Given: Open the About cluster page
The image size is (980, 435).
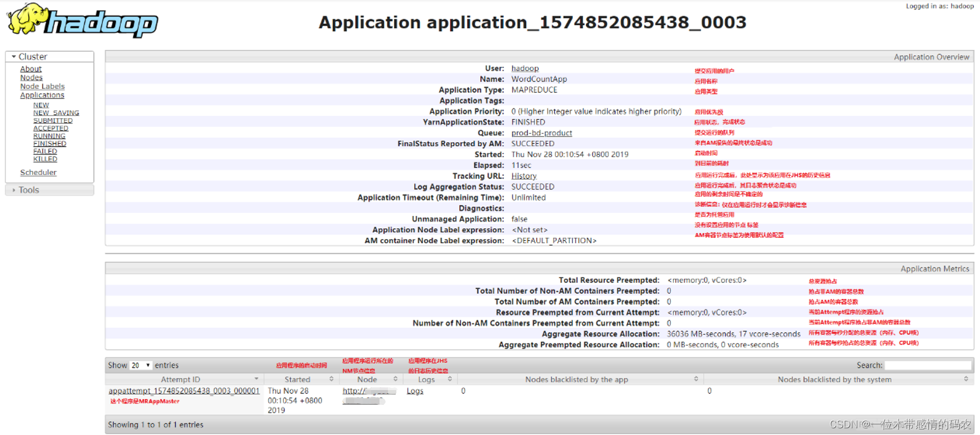Looking at the screenshot, I should click(x=31, y=69).
